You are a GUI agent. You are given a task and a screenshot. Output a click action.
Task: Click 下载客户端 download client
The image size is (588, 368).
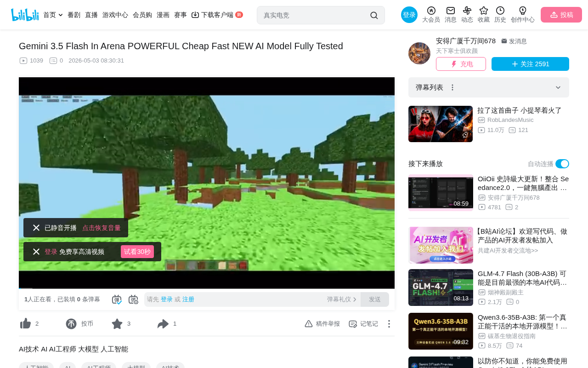click(x=217, y=15)
